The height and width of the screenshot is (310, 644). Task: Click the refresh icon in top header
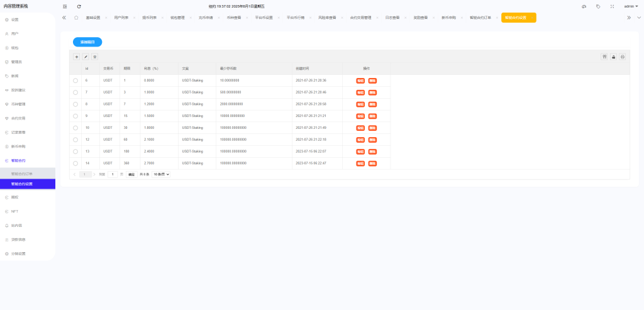point(79,6)
